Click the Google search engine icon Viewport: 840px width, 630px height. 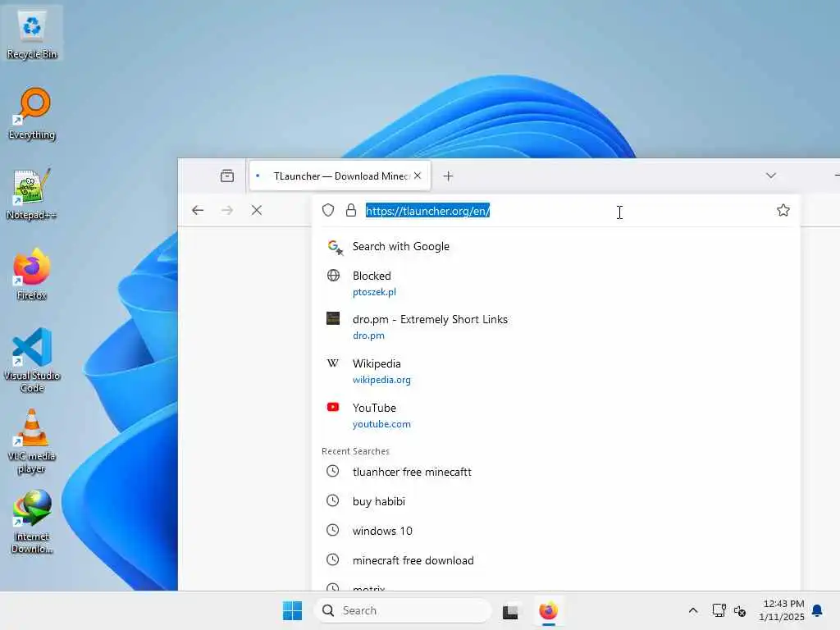point(335,247)
